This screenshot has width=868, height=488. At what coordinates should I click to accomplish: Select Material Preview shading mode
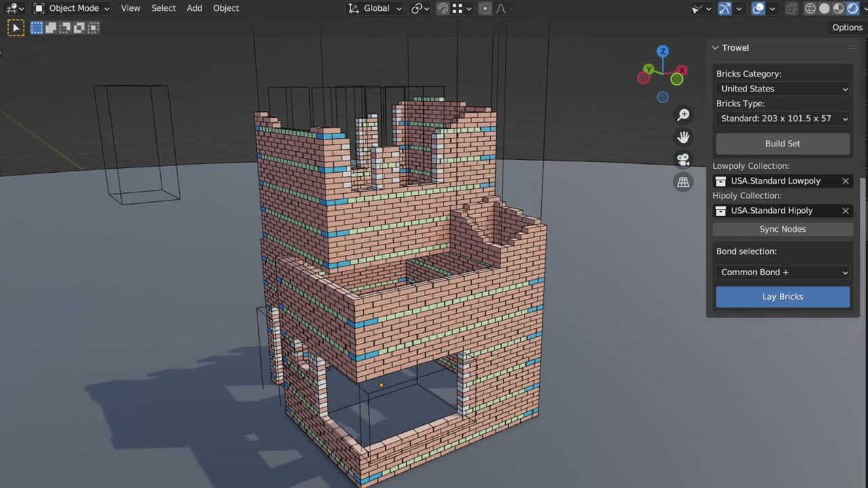click(838, 8)
